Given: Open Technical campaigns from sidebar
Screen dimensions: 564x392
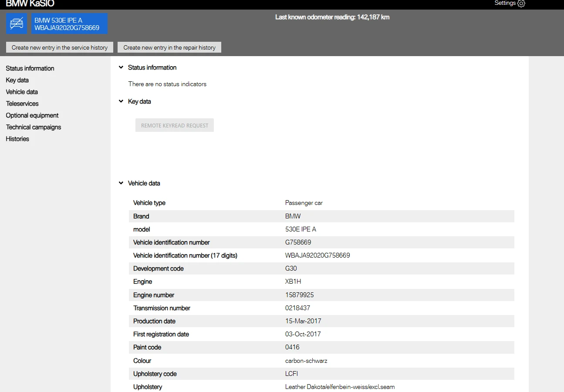Looking at the screenshot, I should 34,127.
